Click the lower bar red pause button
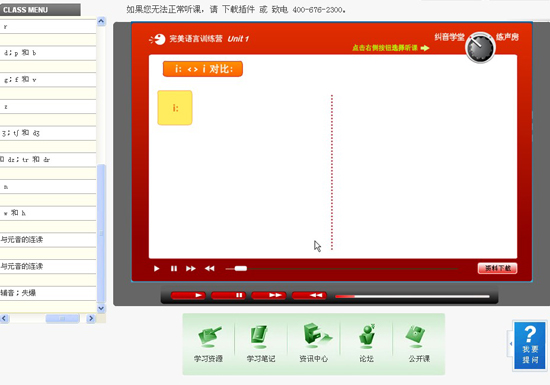 coord(228,295)
